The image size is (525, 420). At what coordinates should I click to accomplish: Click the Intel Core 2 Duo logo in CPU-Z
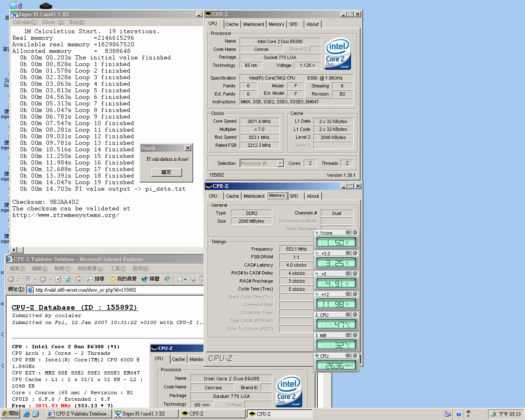338,54
